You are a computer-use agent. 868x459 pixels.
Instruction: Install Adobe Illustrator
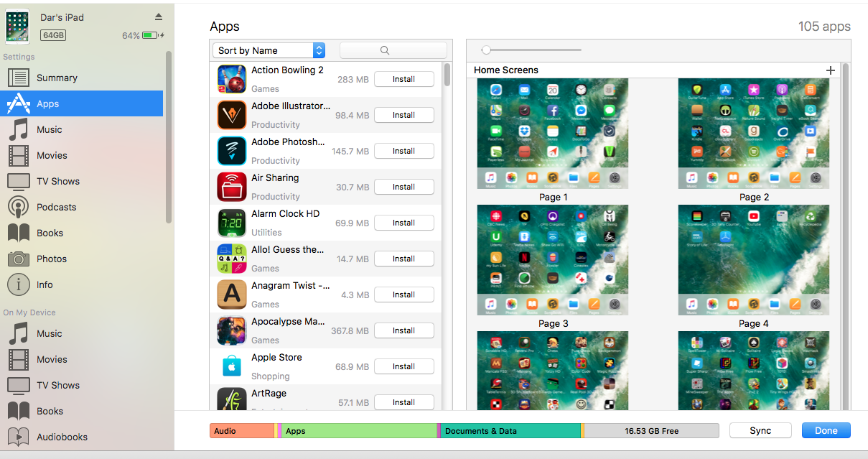404,115
